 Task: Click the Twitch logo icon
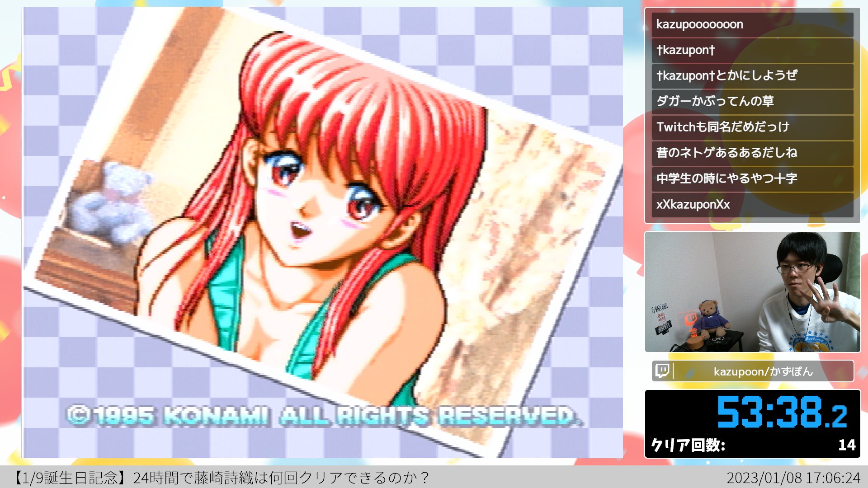click(x=662, y=371)
